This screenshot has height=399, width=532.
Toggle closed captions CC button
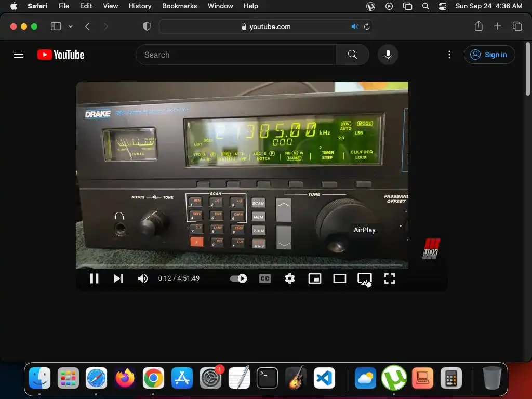pyautogui.click(x=264, y=278)
